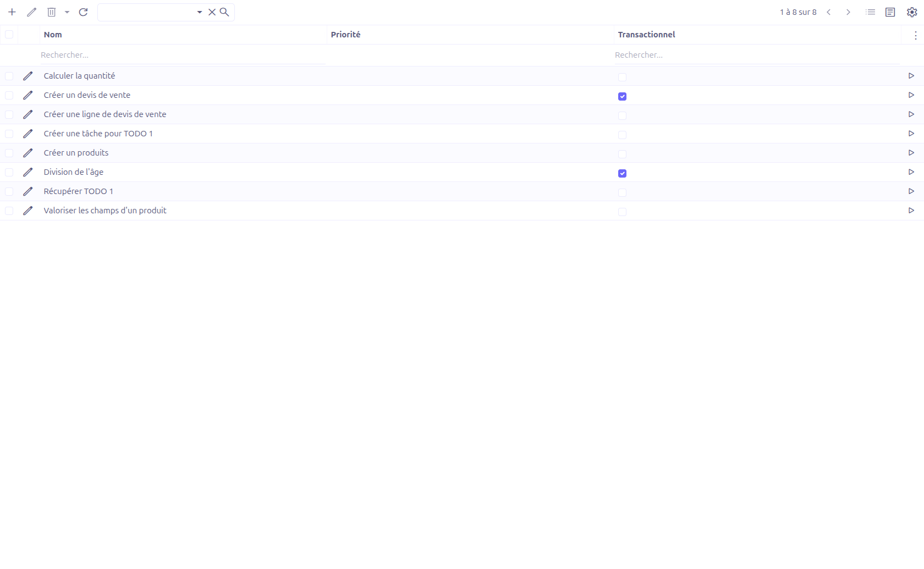This screenshot has width=924, height=569.
Task: Go to the next page with the right arrow
Action: click(x=848, y=12)
